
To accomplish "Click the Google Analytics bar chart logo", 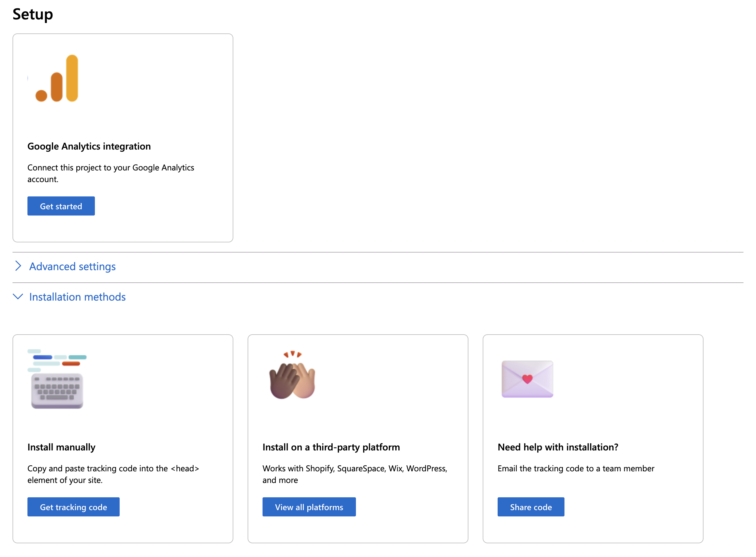I will coord(57,78).
